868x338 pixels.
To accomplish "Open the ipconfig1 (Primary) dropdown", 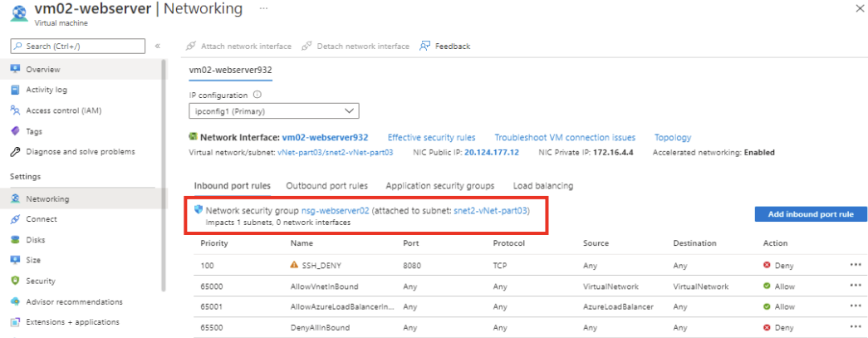I will [x=274, y=110].
